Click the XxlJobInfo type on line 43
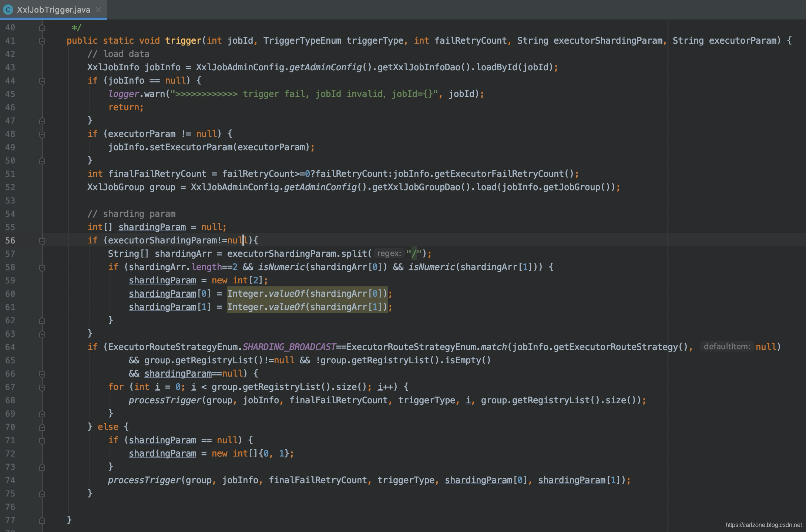 click(113, 67)
